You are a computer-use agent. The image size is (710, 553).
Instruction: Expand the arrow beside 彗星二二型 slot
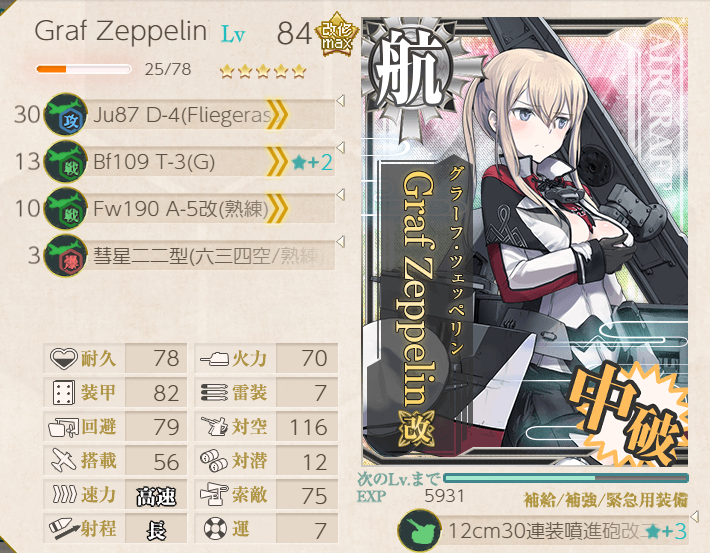point(341,241)
